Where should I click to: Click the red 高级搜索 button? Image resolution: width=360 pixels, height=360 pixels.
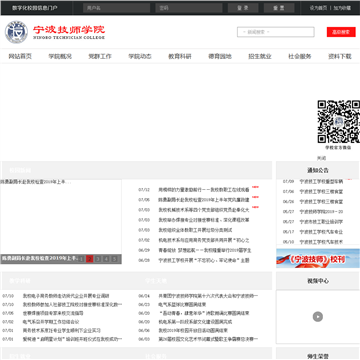click(x=341, y=32)
